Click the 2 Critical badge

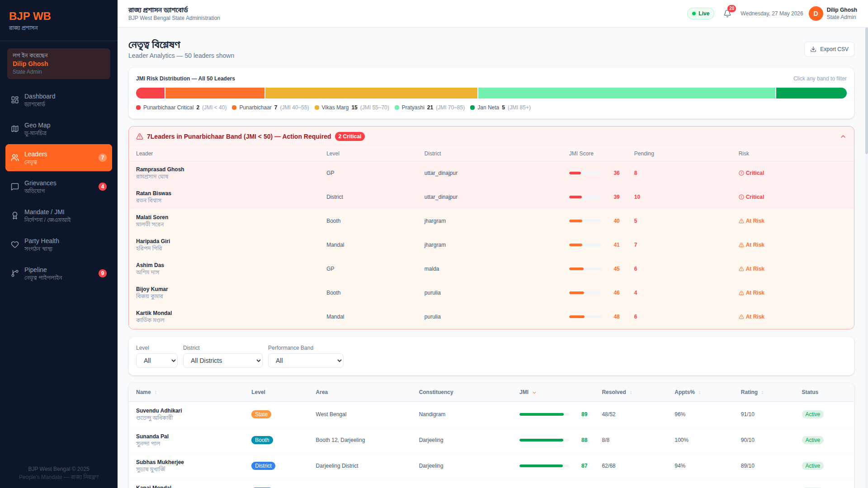[349, 136]
